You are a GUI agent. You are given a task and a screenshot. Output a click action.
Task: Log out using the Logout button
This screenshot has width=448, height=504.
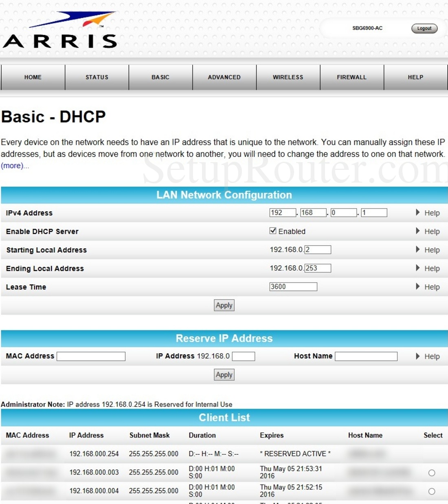click(424, 29)
